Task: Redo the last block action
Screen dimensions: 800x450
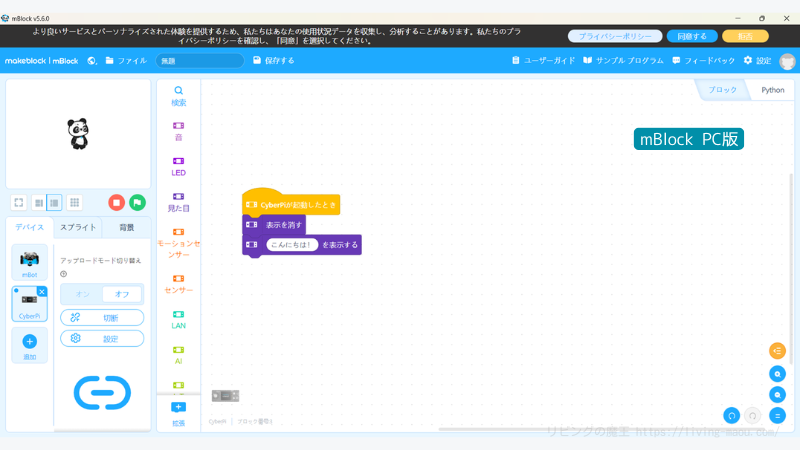Action: 753,416
